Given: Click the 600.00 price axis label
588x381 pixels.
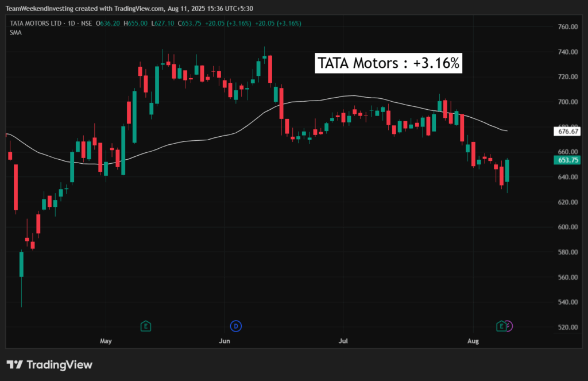Looking at the screenshot, I should [568, 227].
